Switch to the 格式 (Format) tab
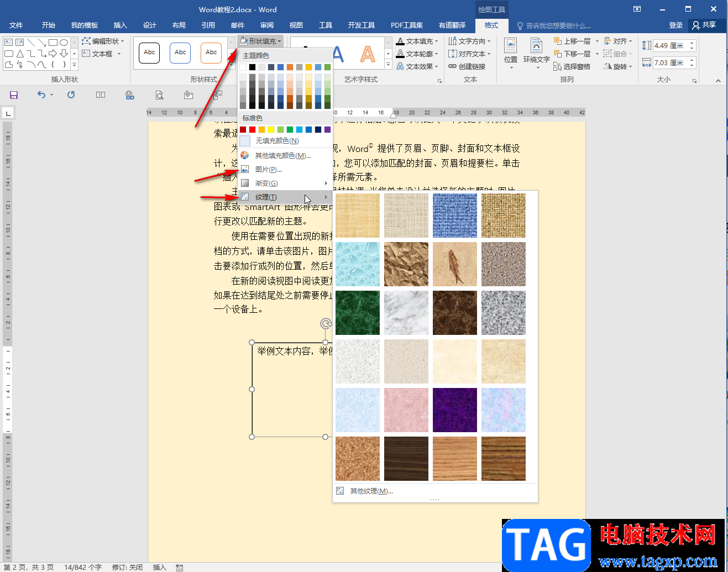Viewport: 728px width, 572px height. (491, 25)
